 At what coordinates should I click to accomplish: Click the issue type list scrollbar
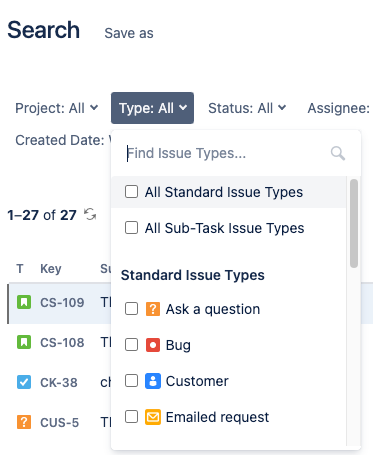[354, 223]
